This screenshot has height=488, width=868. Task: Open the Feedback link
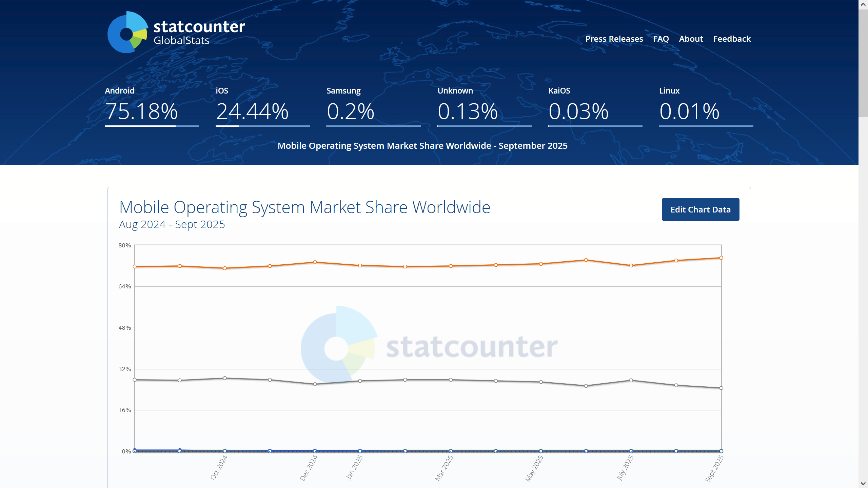tap(732, 39)
